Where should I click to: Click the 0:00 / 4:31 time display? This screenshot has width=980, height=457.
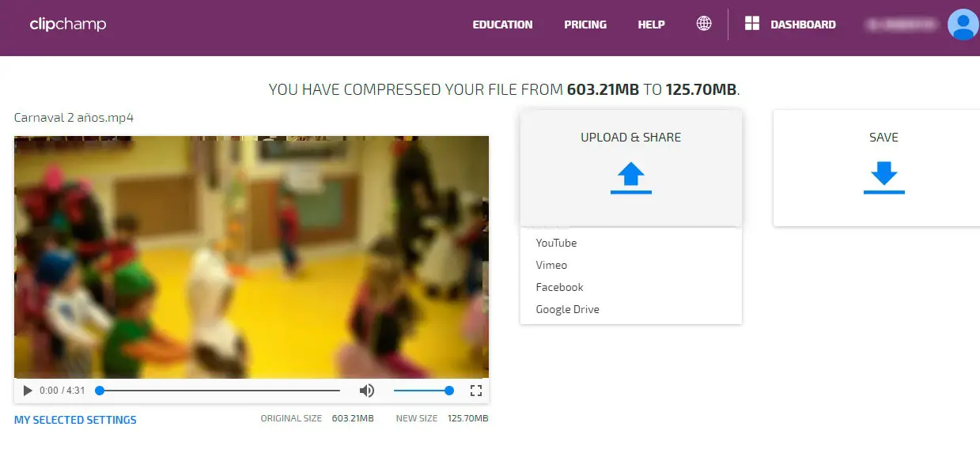coord(62,391)
